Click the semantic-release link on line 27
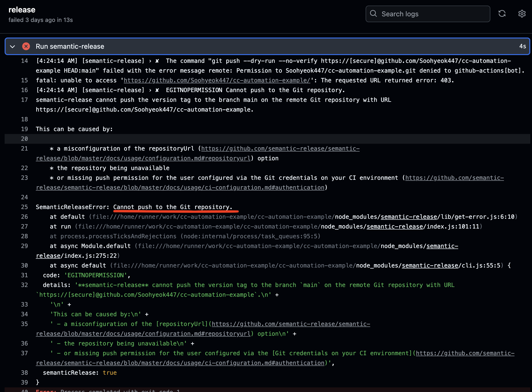 click(395, 227)
